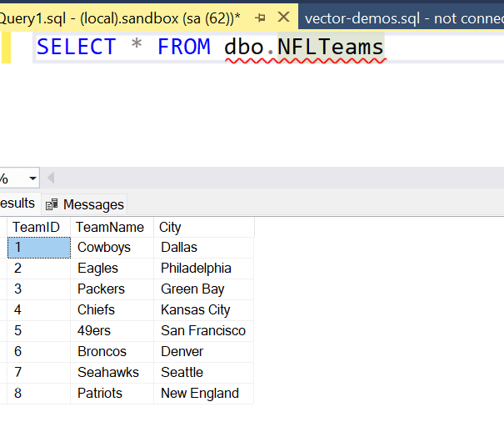Select the 49ers cell
504x427 pixels.
(x=112, y=331)
